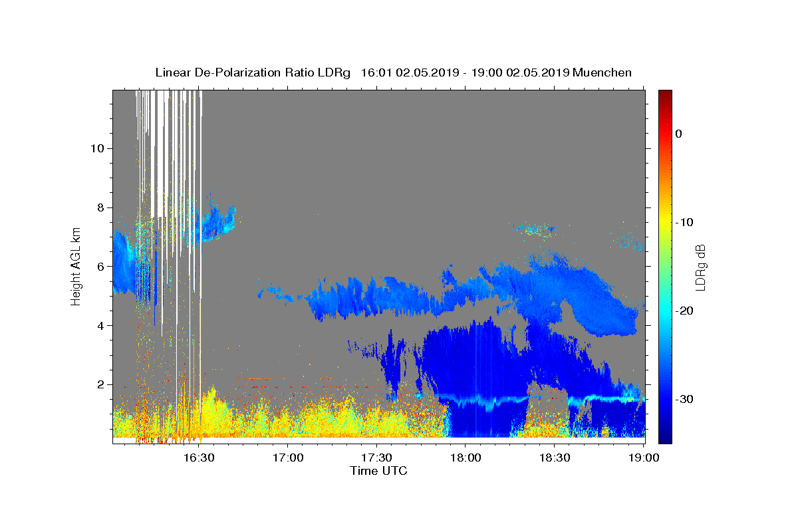Click the plot title 'Linear De-Polarization Ratio LDRg'
The height and width of the screenshot is (532, 798).
(253, 72)
